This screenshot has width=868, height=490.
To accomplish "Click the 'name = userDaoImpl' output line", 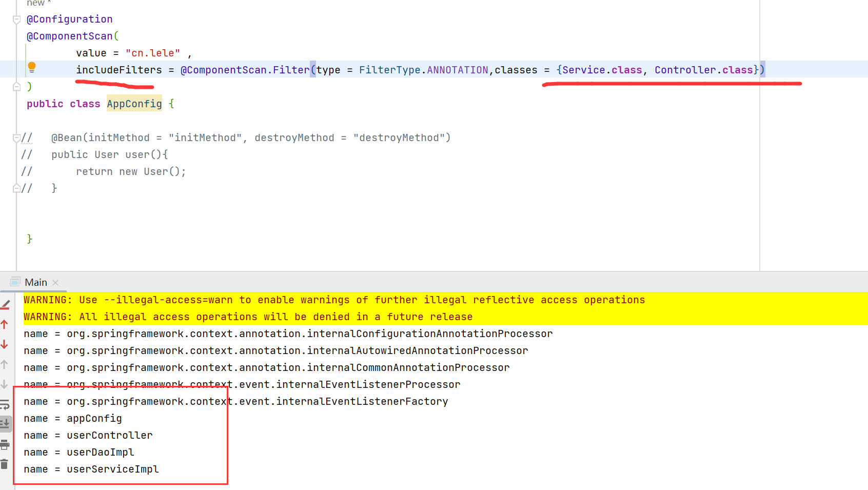I will click(x=79, y=452).
